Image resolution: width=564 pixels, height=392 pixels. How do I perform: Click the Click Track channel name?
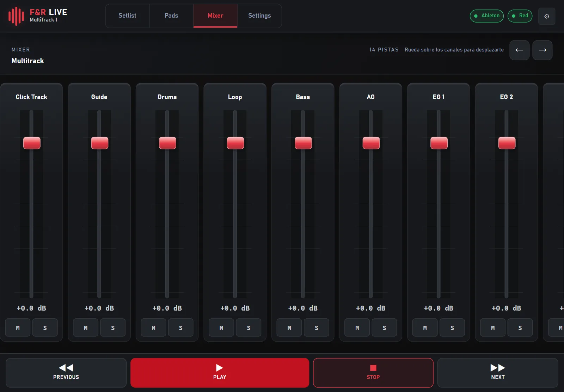[x=31, y=97]
